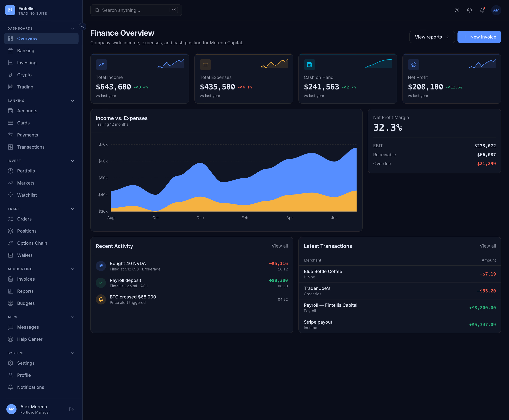Click the Portfolio pie chart icon

pyautogui.click(x=10, y=171)
